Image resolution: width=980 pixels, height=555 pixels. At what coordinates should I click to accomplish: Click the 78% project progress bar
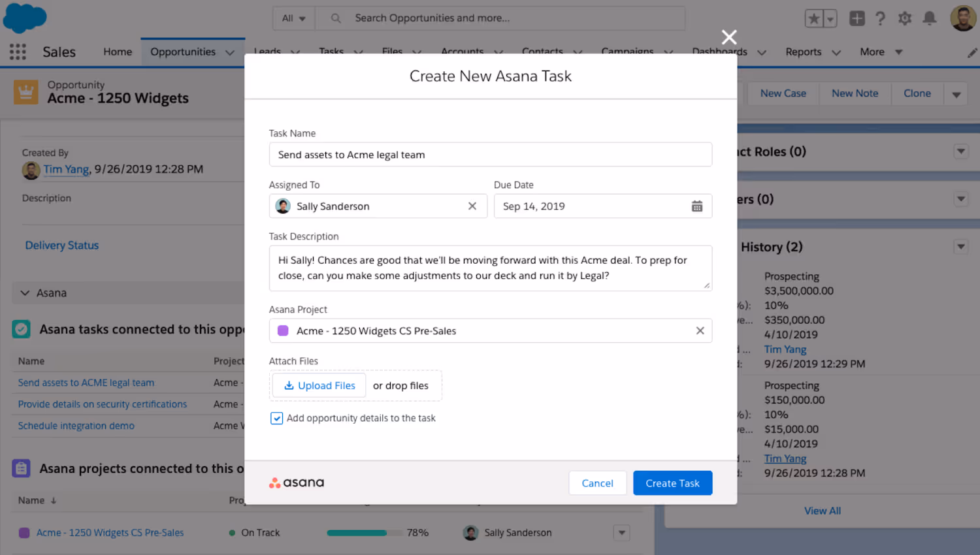coord(366,533)
